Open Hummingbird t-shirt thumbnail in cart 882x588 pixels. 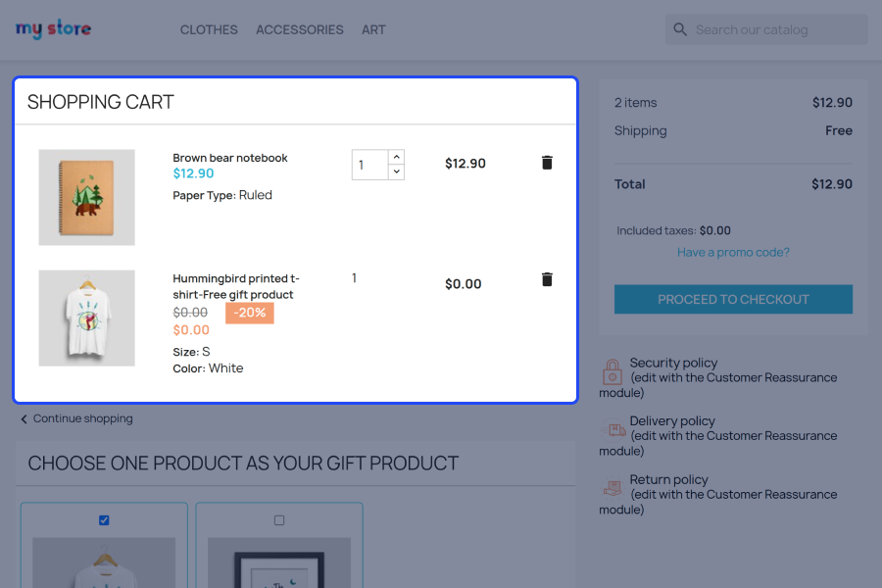point(86,318)
